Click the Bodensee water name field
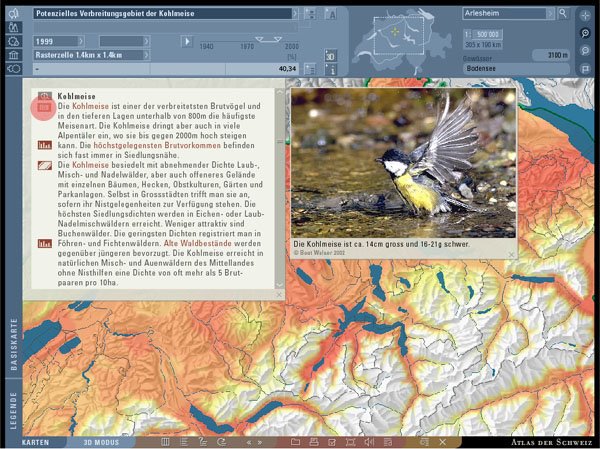The image size is (600, 449). (x=516, y=69)
